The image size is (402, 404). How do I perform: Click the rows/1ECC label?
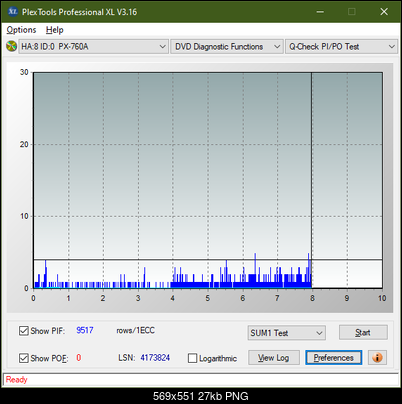pyautogui.click(x=135, y=330)
